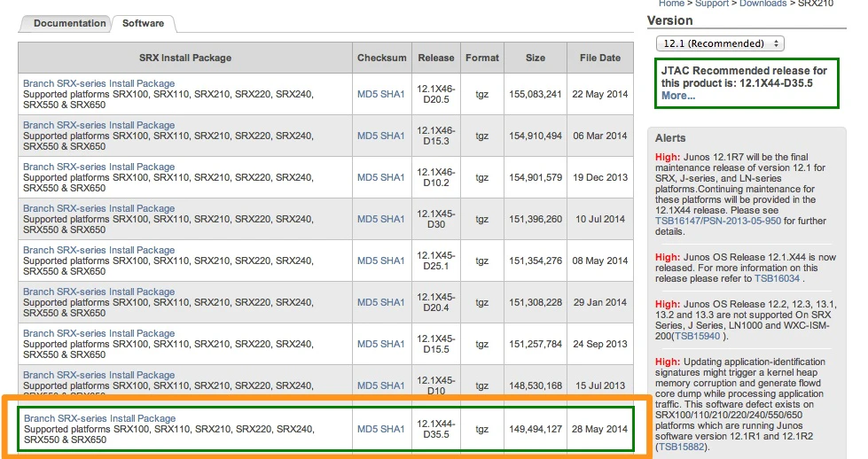
Task: Go to Downloads in the breadcrumb
Action: (762, 4)
